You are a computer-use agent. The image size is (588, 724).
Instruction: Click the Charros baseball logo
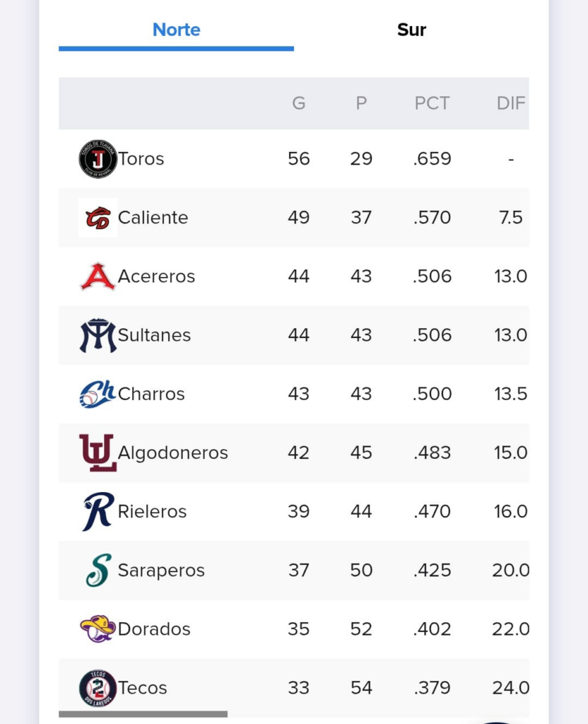pyautogui.click(x=98, y=394)
